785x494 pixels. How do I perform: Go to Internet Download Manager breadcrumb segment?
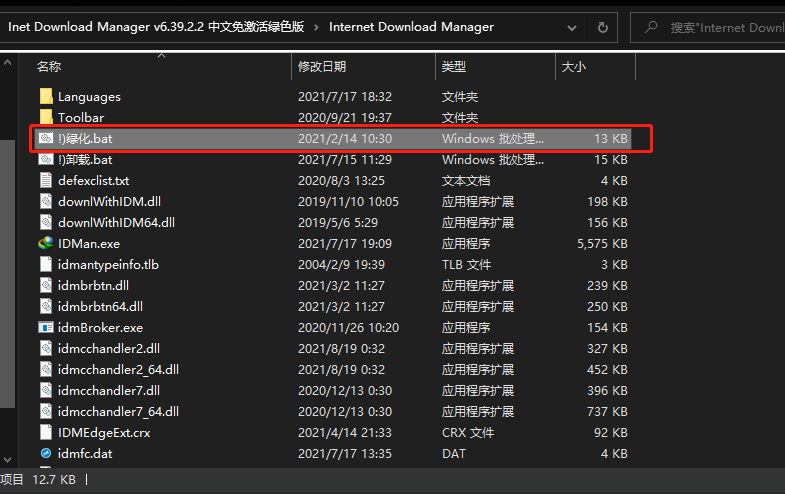pyautogui.click(x=411, y=27)
